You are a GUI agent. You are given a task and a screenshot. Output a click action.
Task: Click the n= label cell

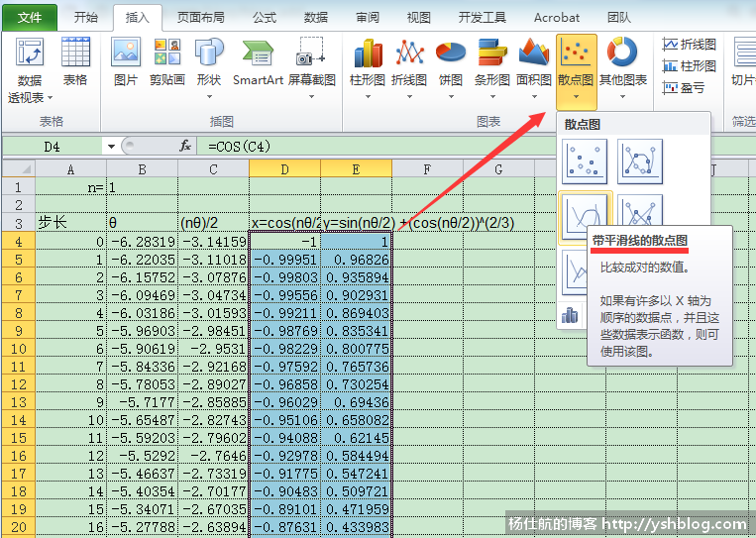pos(71,187)
